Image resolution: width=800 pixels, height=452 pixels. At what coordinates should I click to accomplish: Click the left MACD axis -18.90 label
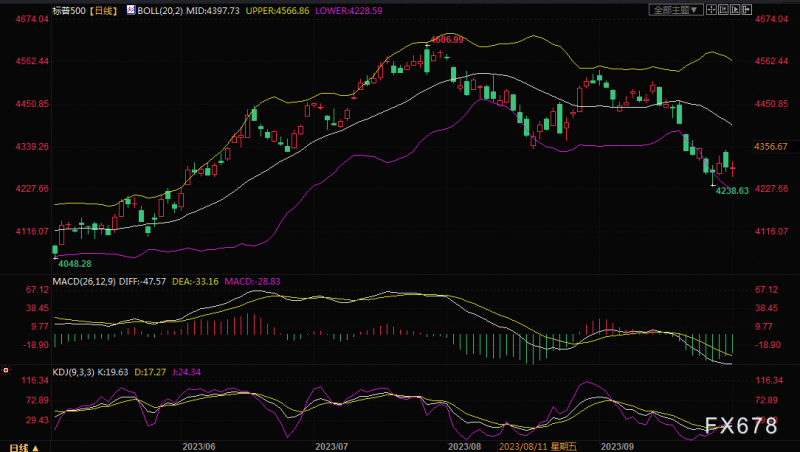[x=36, y=345]
